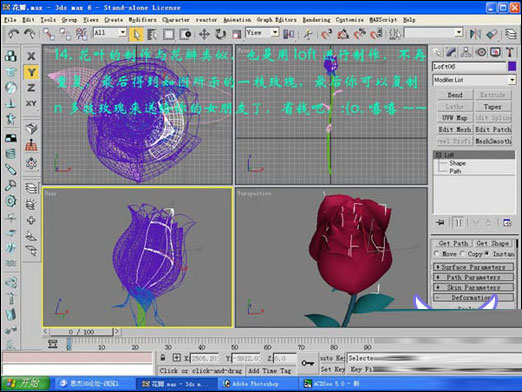
Task: Click the Undo arrow in main toolbar
Action: coord(13,34)
